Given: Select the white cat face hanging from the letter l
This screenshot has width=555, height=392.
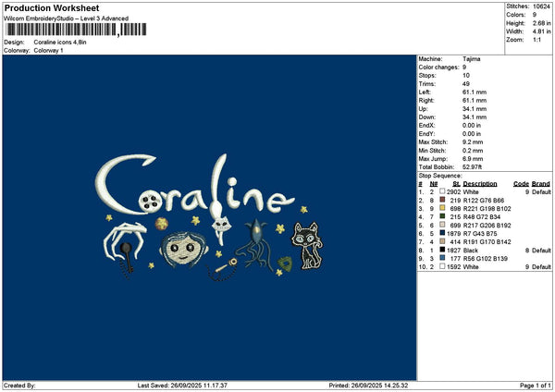Looking at the screenshot, I should (222, 225).
